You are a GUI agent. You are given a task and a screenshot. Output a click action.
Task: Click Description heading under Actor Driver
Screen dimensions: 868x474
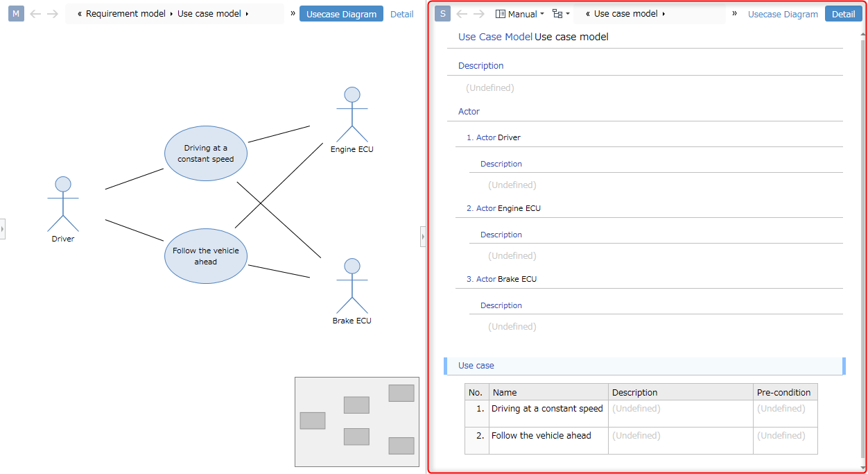pos(501,164)
